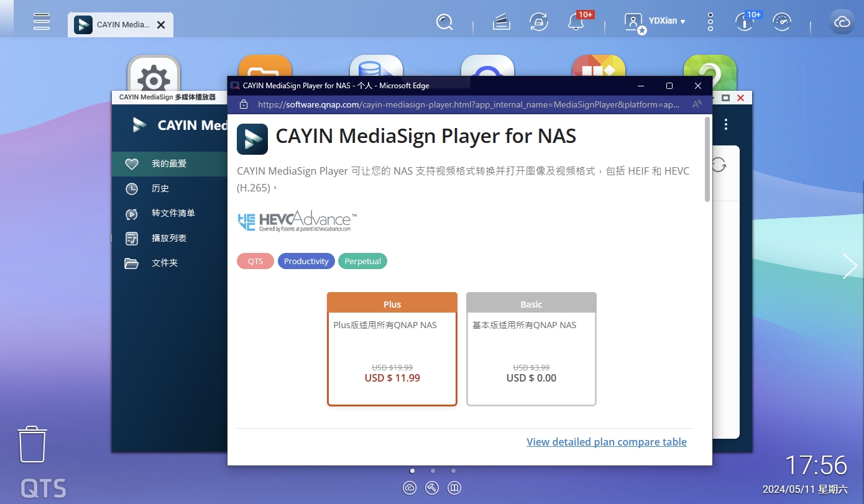Click the USD $ 0.00 price text
Viewport: 864px width, 504px height.
click(531, 378)
